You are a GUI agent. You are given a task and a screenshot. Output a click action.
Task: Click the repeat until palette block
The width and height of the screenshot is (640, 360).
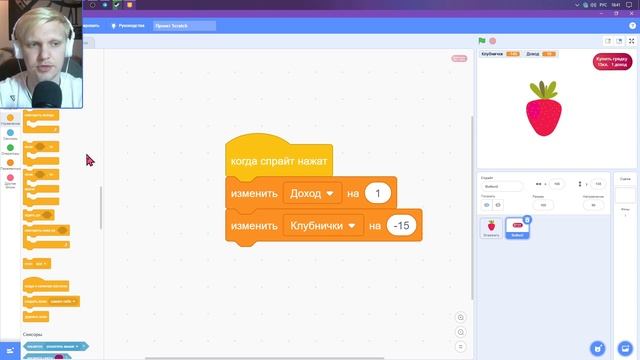click(x=46, y=237)
